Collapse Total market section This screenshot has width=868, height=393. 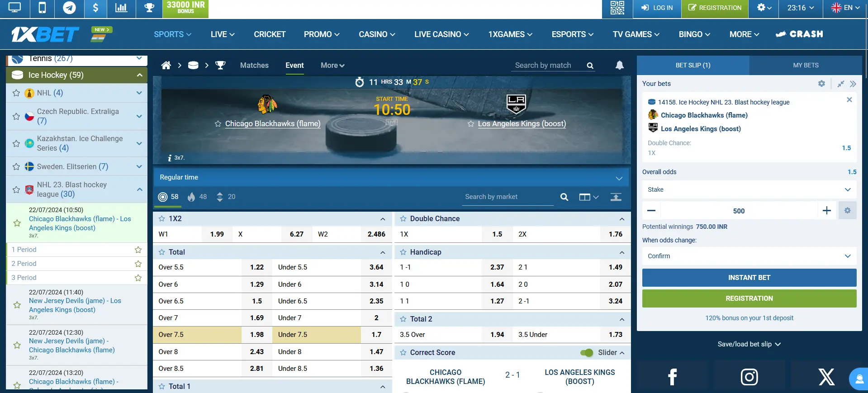pos(383,252)
